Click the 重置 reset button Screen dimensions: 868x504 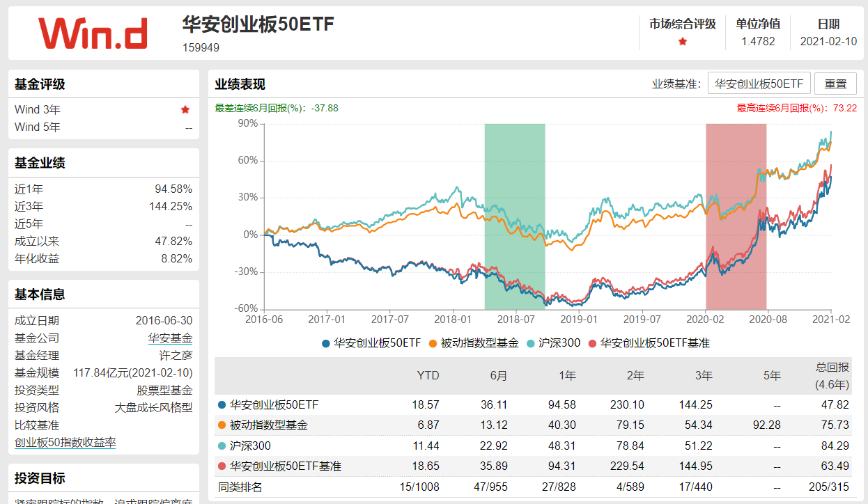[x=835, y=84]
